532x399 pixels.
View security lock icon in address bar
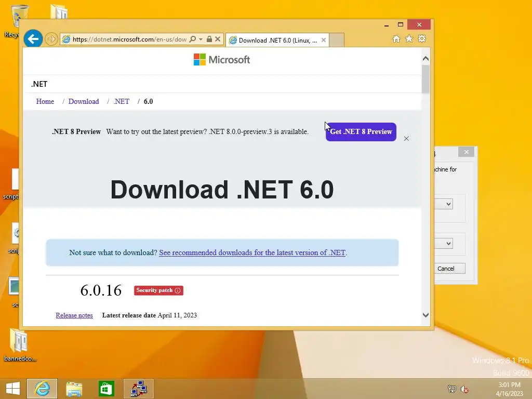click(209, 39)
